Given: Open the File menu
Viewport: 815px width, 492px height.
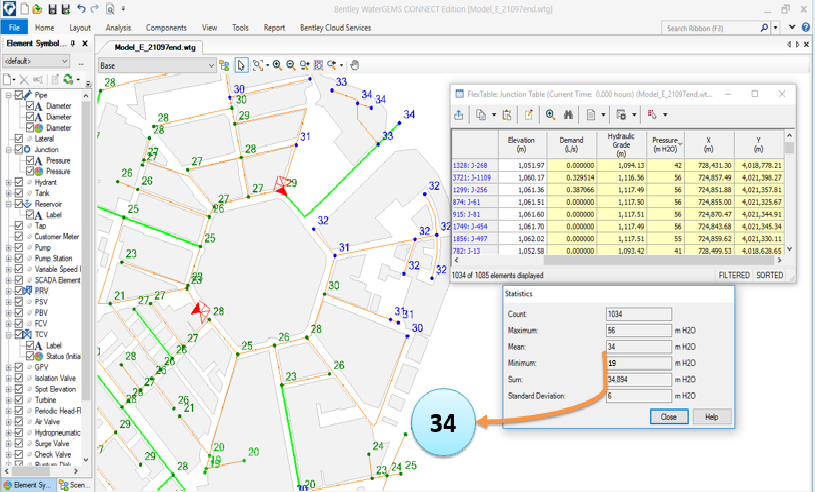Looking at the screenshot, I should (14, 28).
